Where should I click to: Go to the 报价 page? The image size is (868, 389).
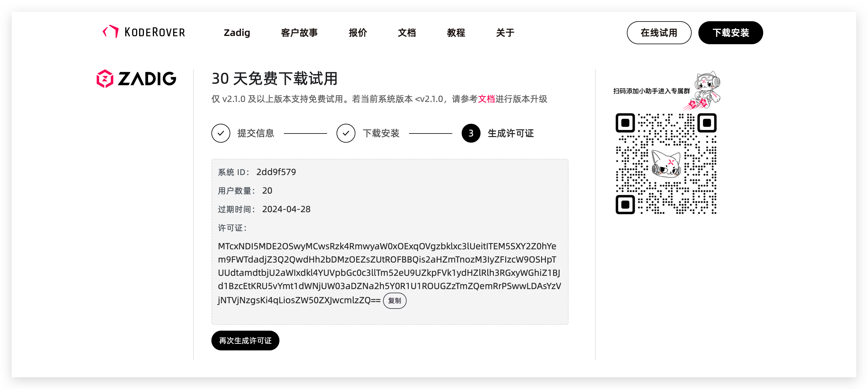[358, 33]
